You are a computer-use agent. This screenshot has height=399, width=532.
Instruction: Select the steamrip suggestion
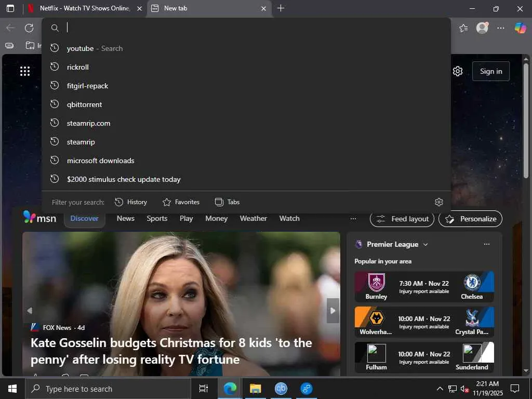[x=246, y=142]
